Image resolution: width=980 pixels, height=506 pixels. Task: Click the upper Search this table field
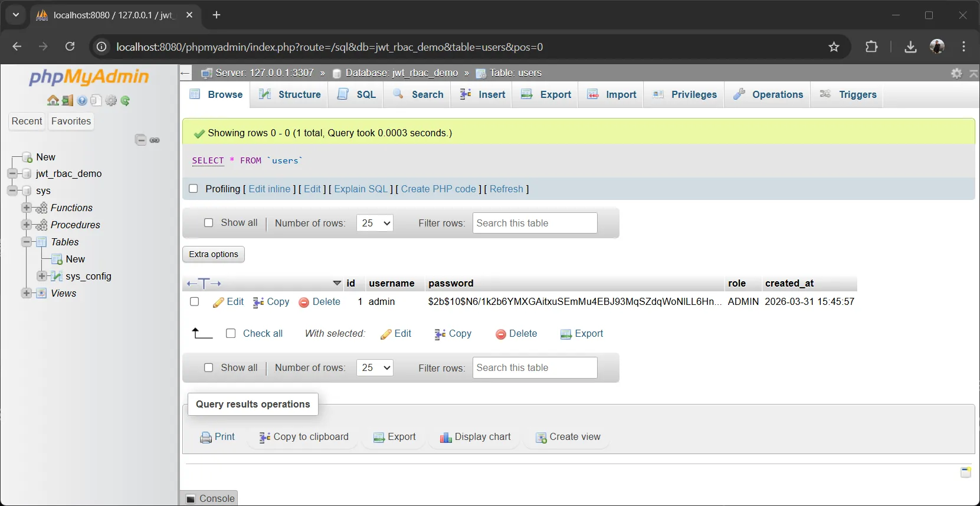click(535, 223)
